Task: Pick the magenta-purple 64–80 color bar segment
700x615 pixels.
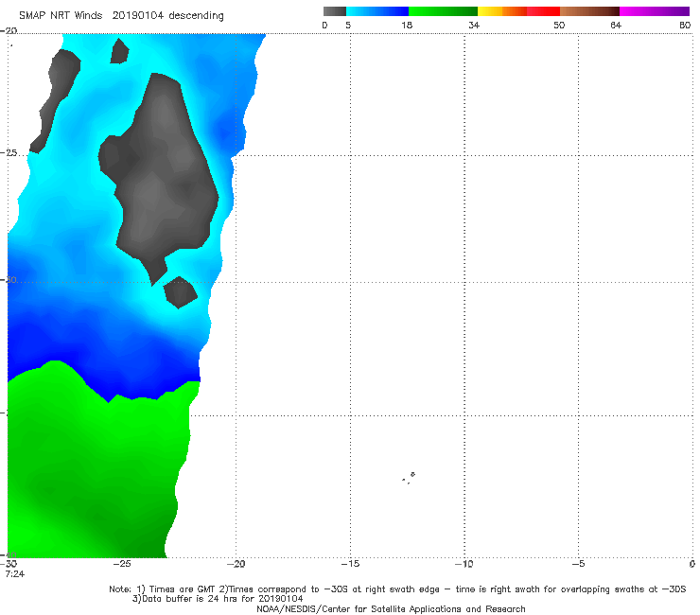Action: coord(655,11)
